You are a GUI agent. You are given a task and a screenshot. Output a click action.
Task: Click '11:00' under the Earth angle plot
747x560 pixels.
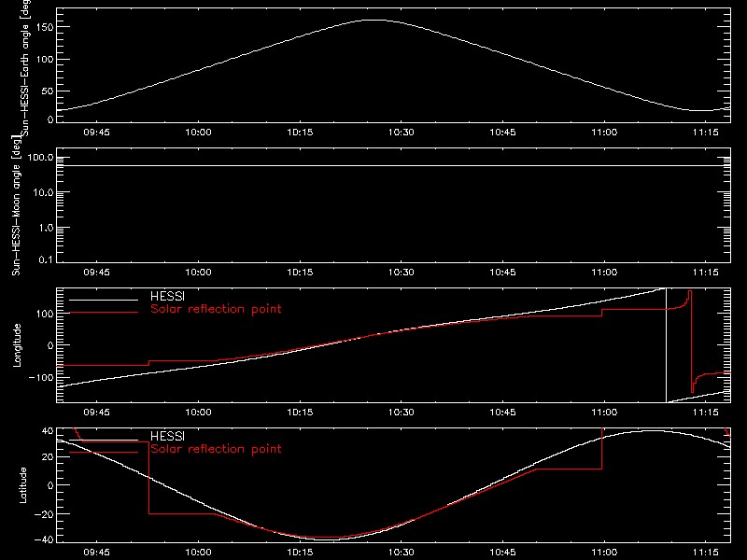point(604,133)
